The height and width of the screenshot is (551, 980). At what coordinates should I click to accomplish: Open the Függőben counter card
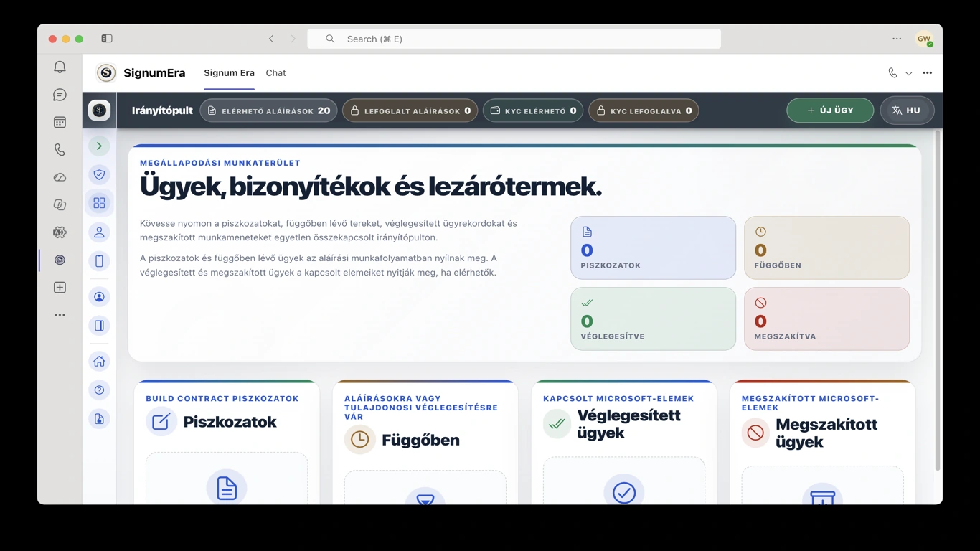pyautogui.click(x=826, y=248)
